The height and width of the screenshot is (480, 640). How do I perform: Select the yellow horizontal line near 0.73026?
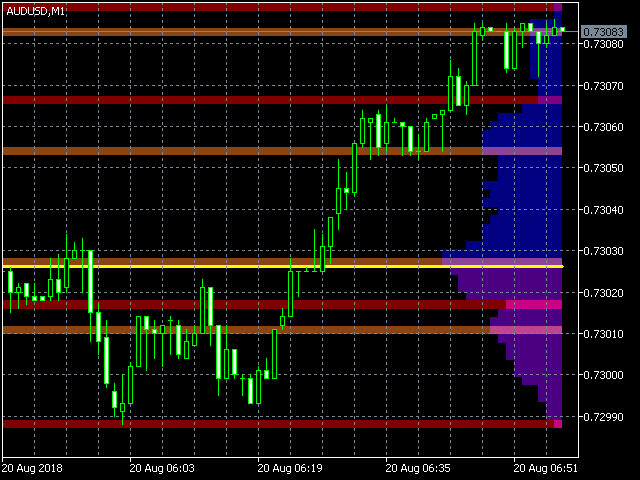283,267
